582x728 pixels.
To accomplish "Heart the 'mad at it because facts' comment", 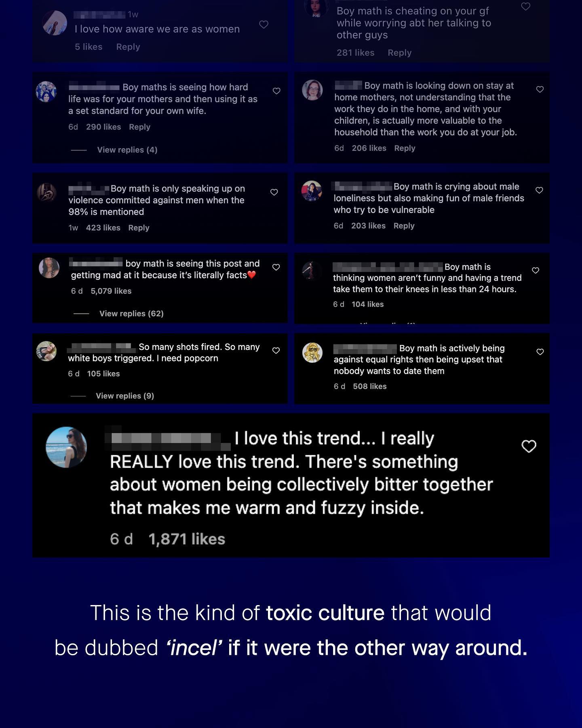I will tap(276, 267).
